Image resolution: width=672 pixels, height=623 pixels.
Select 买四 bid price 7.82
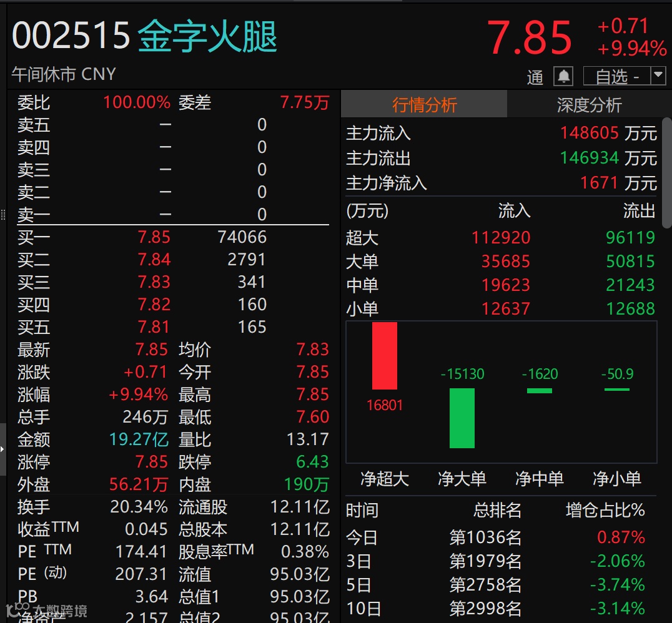coord(154,304)
